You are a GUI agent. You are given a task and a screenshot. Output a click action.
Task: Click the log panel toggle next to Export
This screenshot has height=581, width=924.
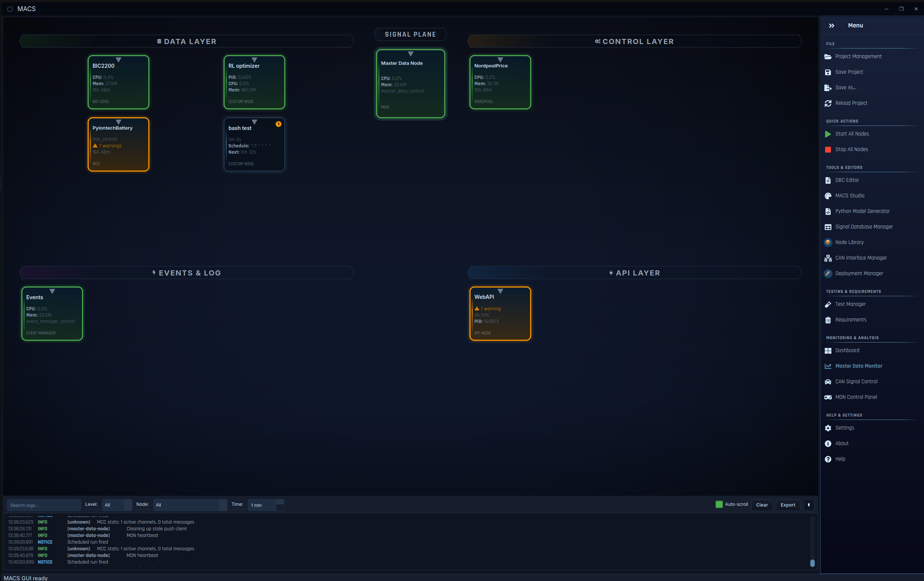[x=808, y=505]
